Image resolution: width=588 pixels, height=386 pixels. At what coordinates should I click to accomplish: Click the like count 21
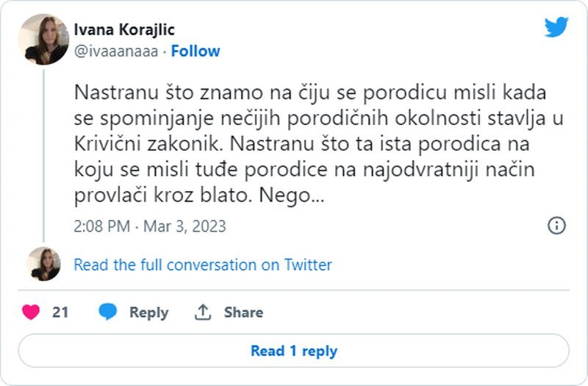[60, 312]
